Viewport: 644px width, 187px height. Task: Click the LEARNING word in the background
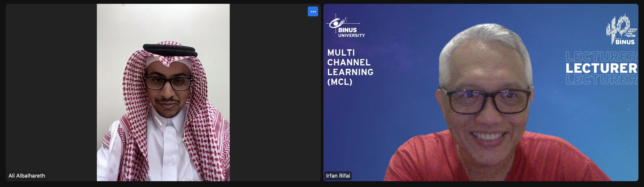350,72
